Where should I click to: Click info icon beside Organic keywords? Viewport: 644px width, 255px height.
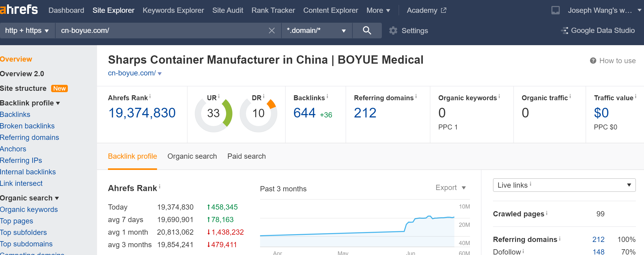pos(499,96)
